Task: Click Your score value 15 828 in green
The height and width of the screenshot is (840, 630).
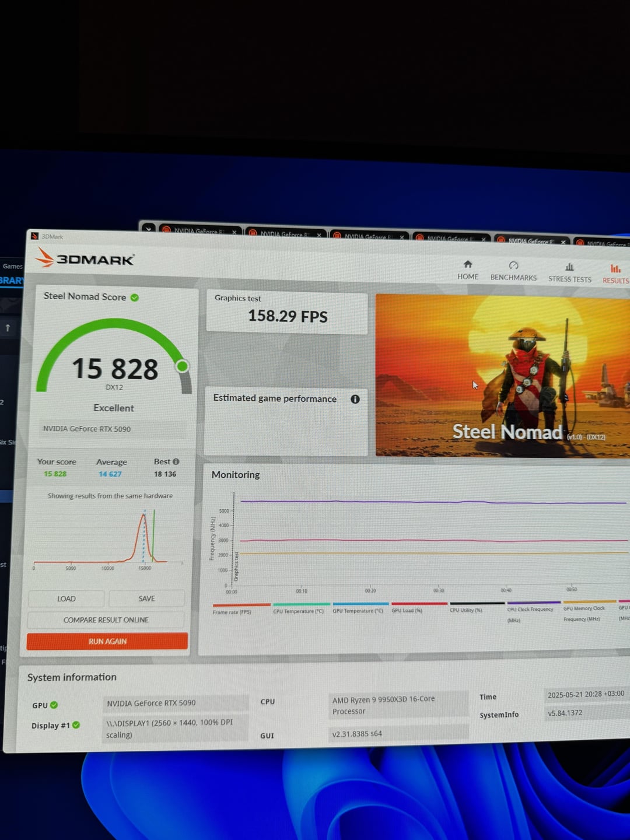Action: (x=55, y=474)
